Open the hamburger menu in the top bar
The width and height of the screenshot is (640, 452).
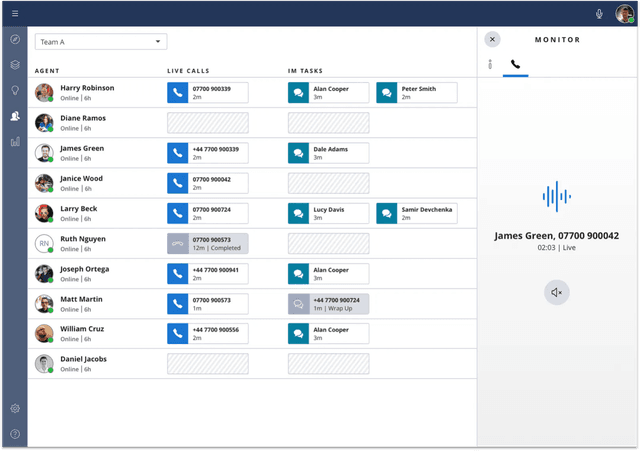[15, 13]
